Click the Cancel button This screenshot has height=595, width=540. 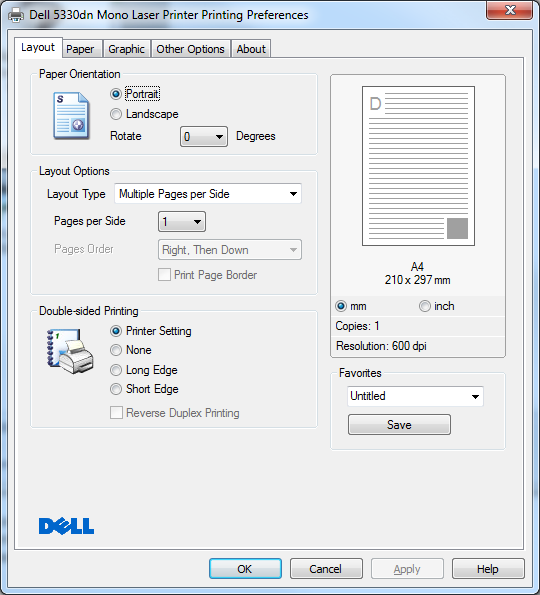(326, 569)
